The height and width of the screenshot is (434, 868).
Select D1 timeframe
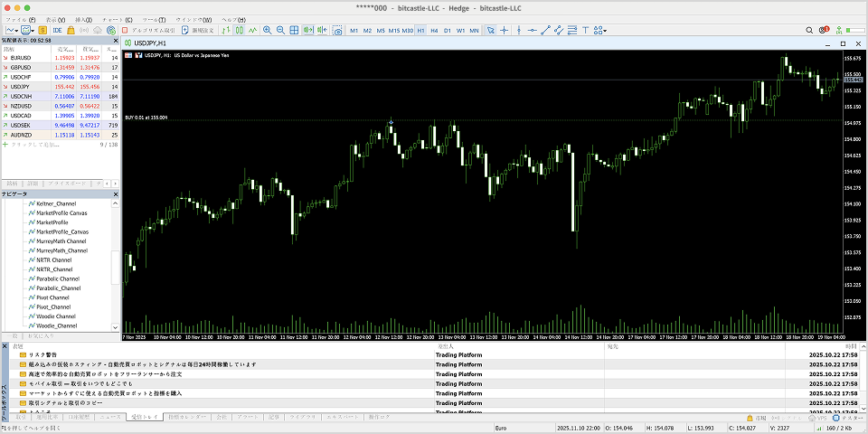click(448, 31)
